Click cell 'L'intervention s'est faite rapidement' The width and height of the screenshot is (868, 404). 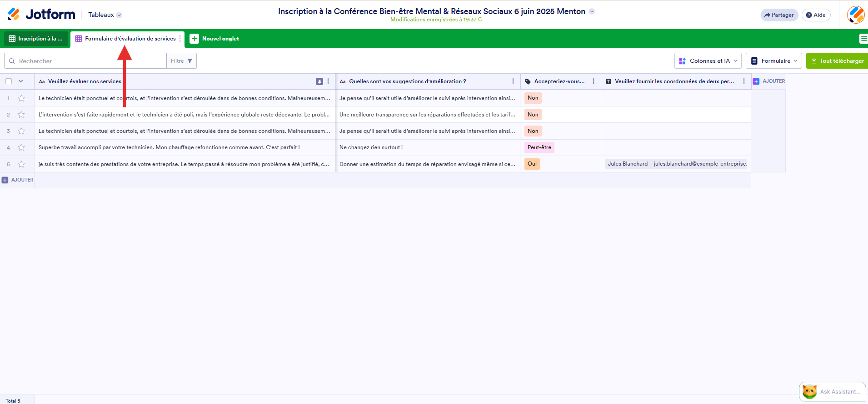[185, 115]
